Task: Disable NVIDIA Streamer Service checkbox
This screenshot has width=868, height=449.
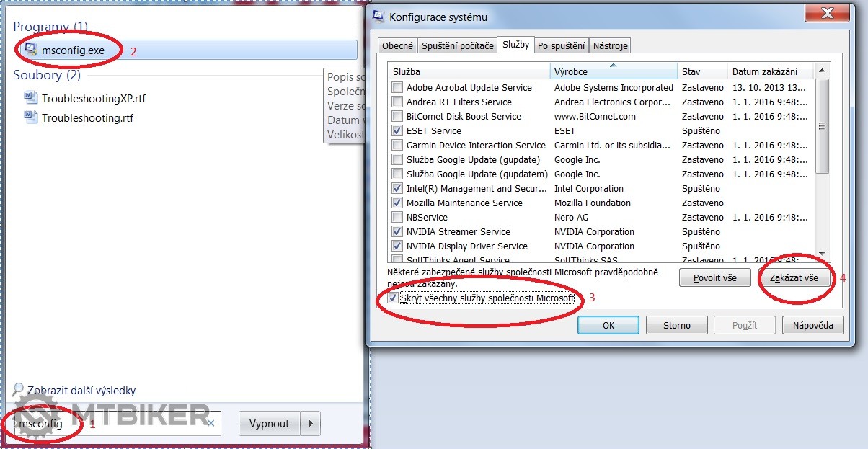Action: [397, 231]
